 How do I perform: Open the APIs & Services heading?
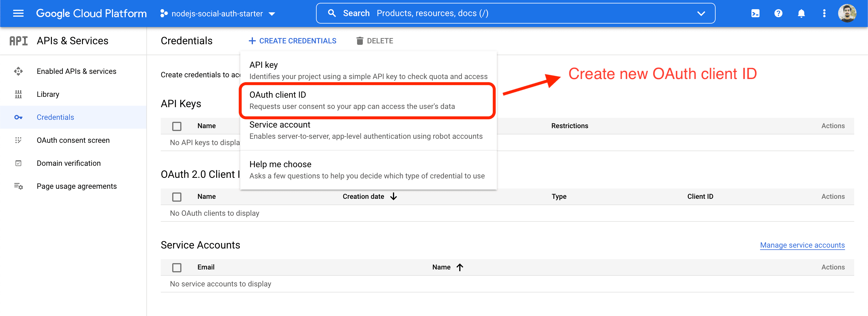(x=72, y=41)
